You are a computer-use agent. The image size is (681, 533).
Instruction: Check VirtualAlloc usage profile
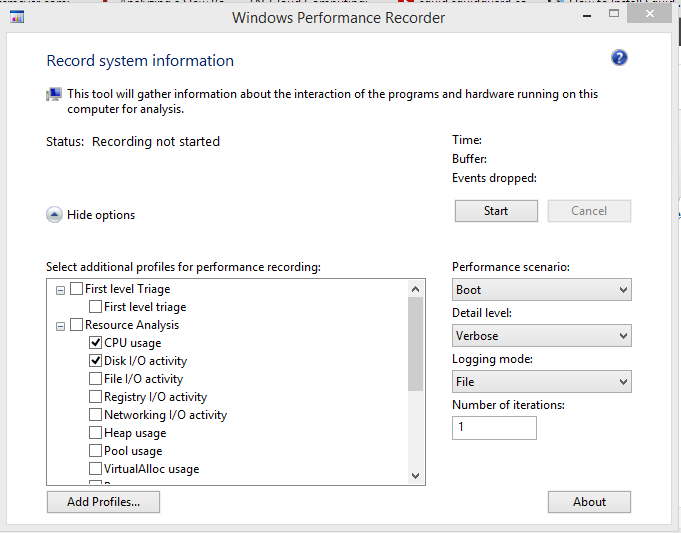tap(96, 469)
